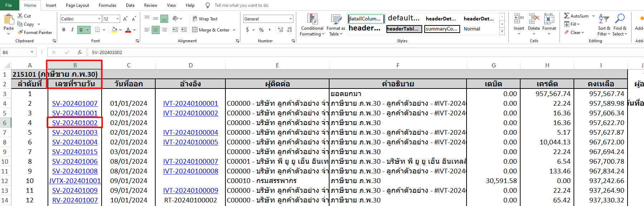Bottom align cell contents
The height and width of the screenshot is (206, 644).
click(164, 19)
